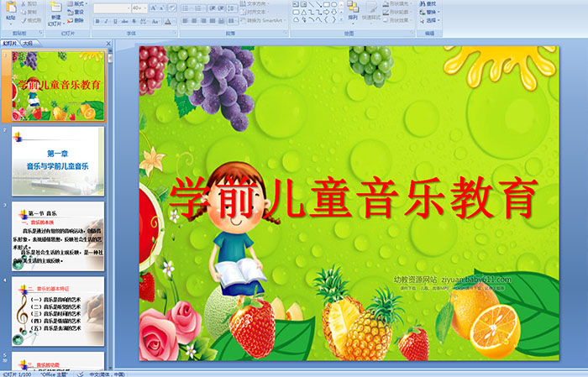Open the Character Spacing (AV) dropdown
Image resolution: width=588 pixels, height=377 pixels.
coord(144,21)
